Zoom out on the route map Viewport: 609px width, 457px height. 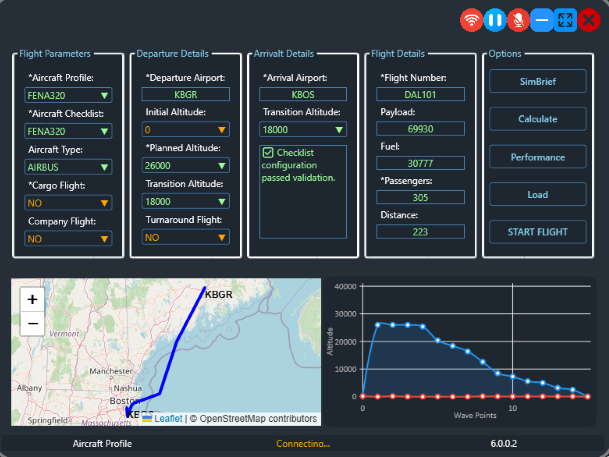click(32, 323)
